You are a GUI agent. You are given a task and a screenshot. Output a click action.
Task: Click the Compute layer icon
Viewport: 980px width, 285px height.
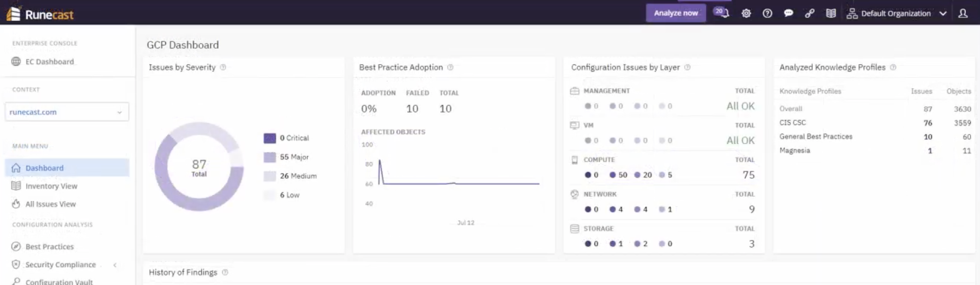(574, 160)
